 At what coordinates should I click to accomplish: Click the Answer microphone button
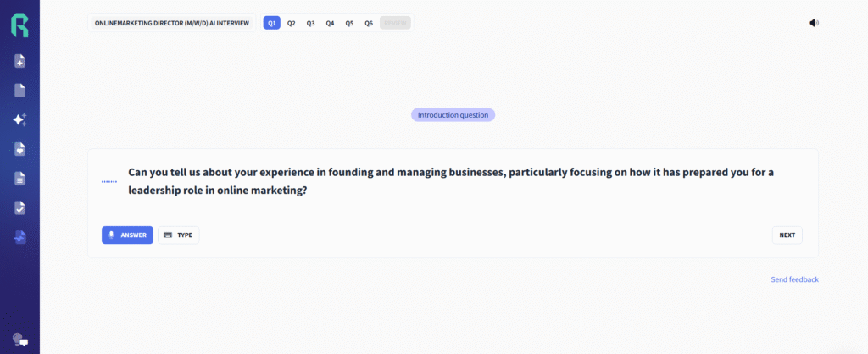[x=127, y=235]
